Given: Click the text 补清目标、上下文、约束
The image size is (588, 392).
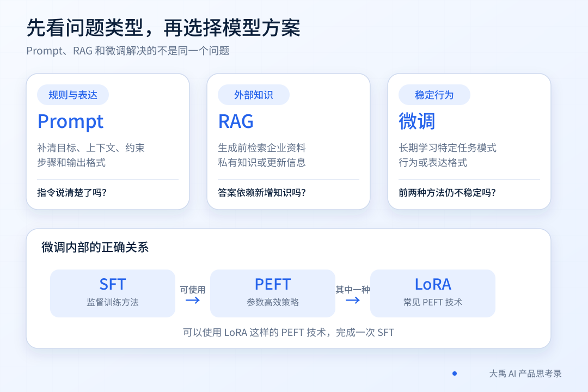Looking at the screenshot, I should 91,148.
